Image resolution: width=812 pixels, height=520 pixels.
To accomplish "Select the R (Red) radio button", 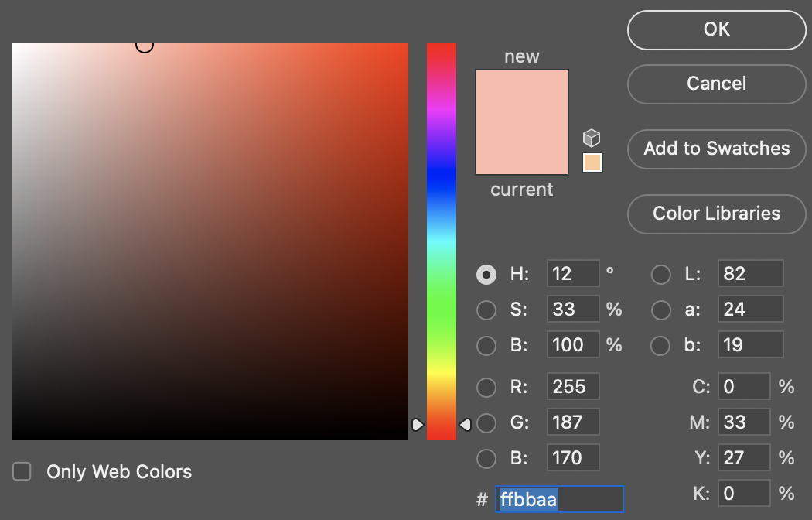I will point(487,386).
